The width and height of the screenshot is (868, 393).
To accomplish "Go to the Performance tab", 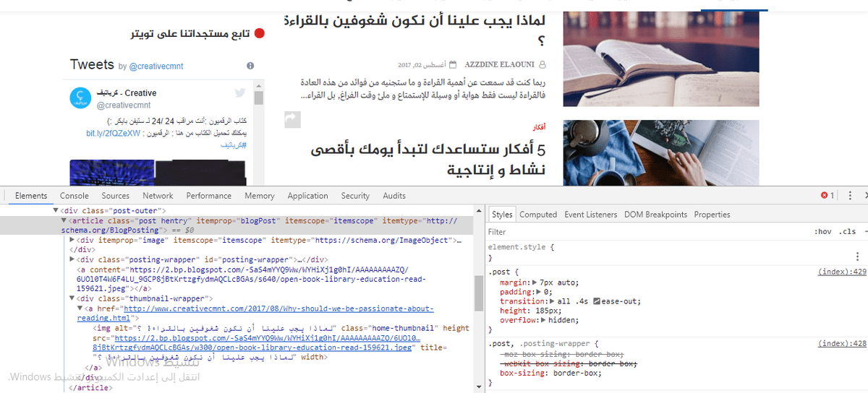I will pos(209,196).
